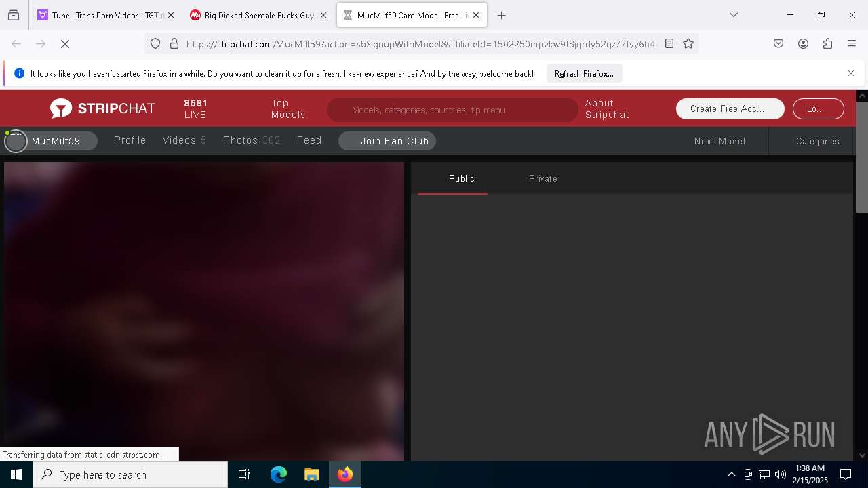Open Firefox tab overview panel

point(14,15)
